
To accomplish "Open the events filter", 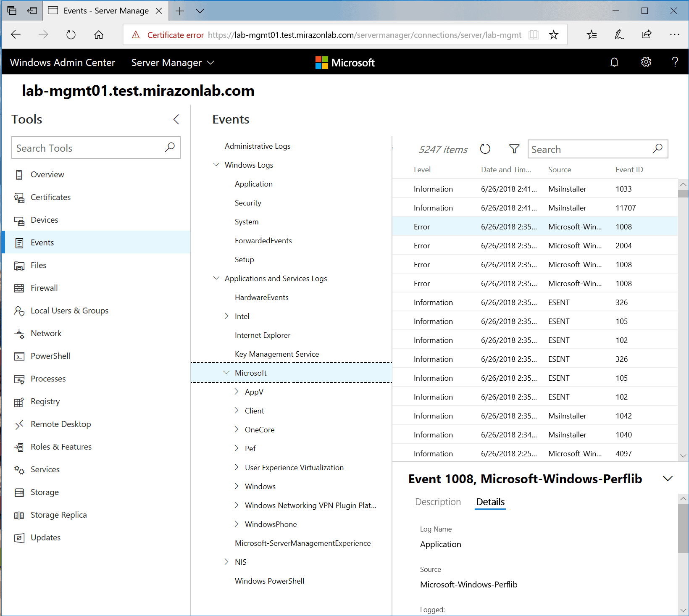I will coord(514,149).
